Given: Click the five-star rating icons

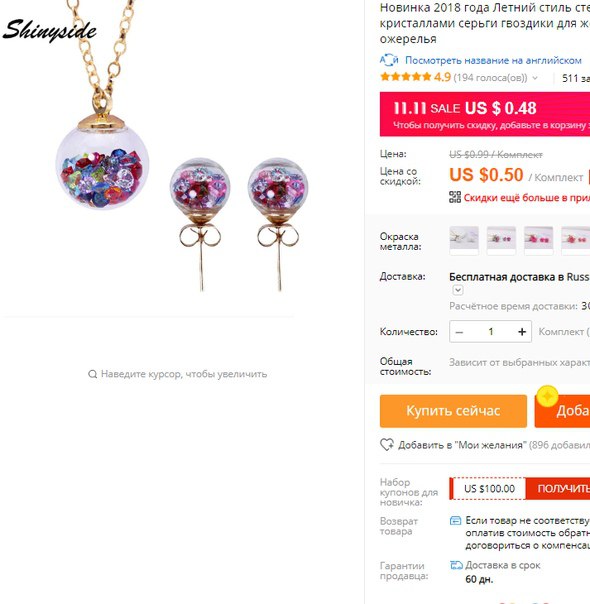Looking at the screenshot, I should tap(405, 77).
